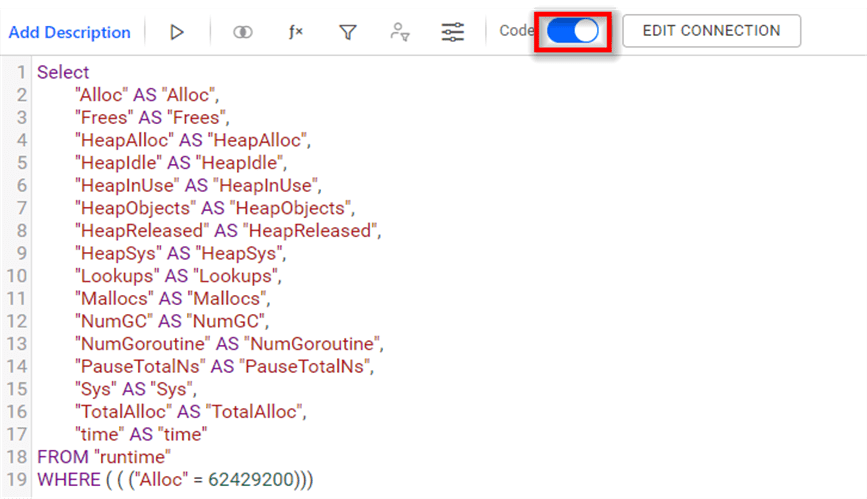Screen dimensions: 867x499
Task: Click the funnel filter icon
Action: [x=348, y=32]
